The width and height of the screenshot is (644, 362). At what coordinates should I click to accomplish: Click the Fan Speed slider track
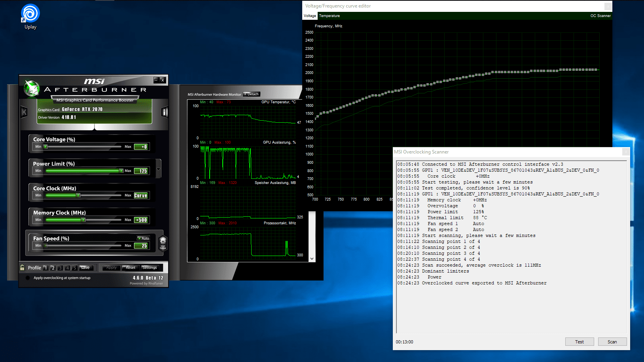[x=83, y=245]
